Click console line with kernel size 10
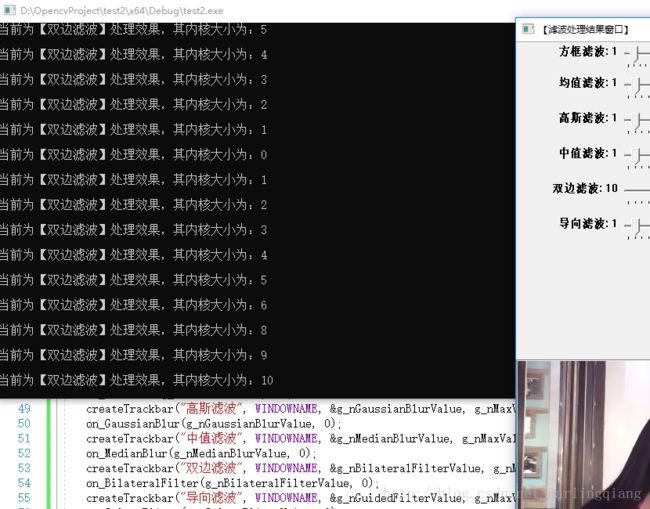Image resolution: width=650 pixels, height=509 pixels. (136, 380)
